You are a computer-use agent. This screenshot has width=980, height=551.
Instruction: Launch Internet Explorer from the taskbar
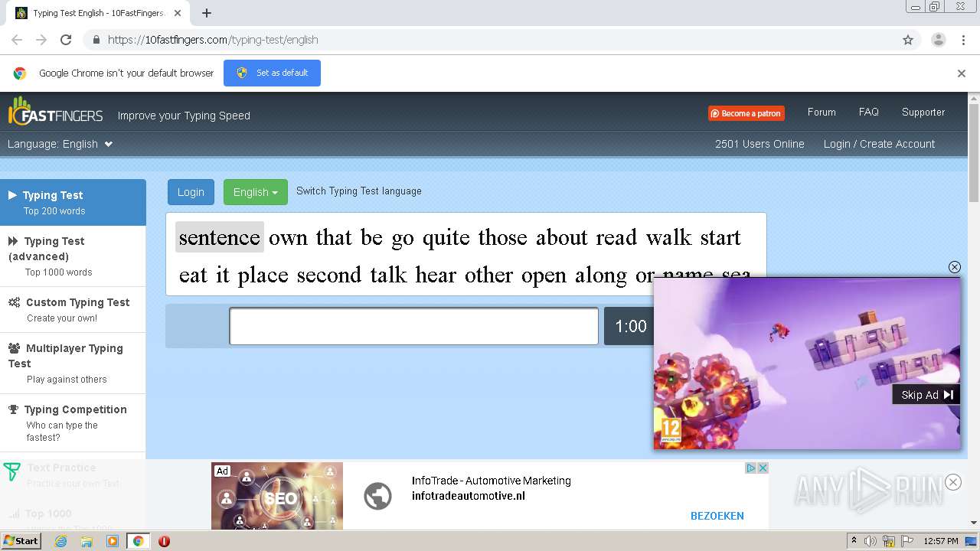pos(61,541)
